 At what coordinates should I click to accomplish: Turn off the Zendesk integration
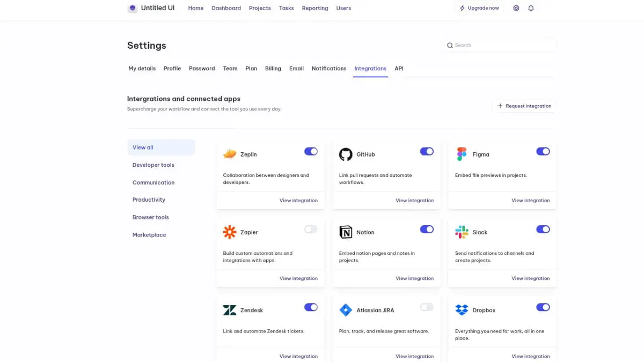pos(311,307)
